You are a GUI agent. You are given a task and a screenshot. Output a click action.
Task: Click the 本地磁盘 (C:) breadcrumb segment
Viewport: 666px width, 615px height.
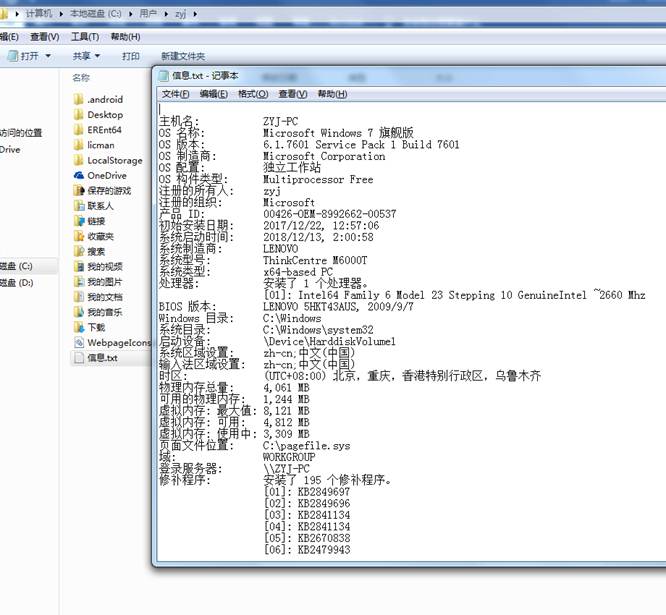pos(96,14)
